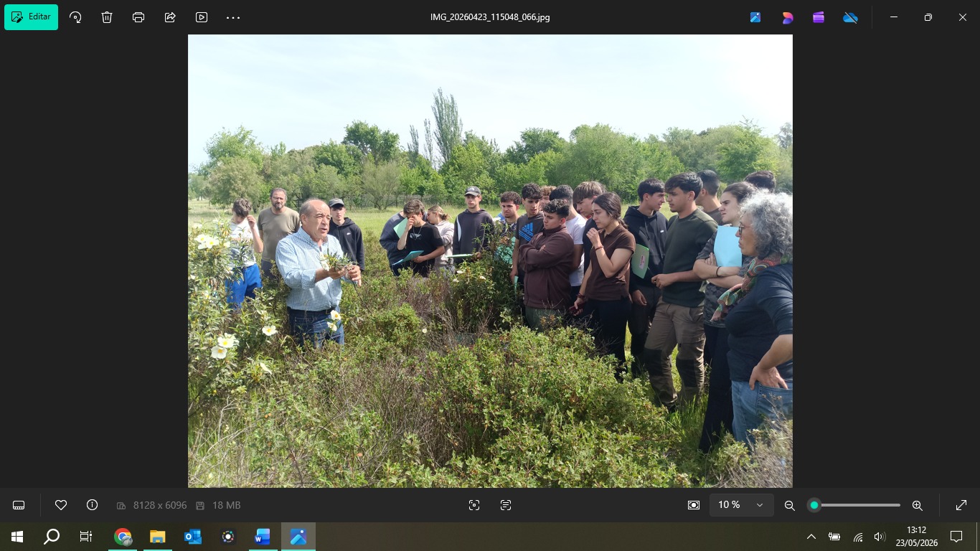
Task: Start the slideshow with the play icon
Action: (x=202, y=17)
